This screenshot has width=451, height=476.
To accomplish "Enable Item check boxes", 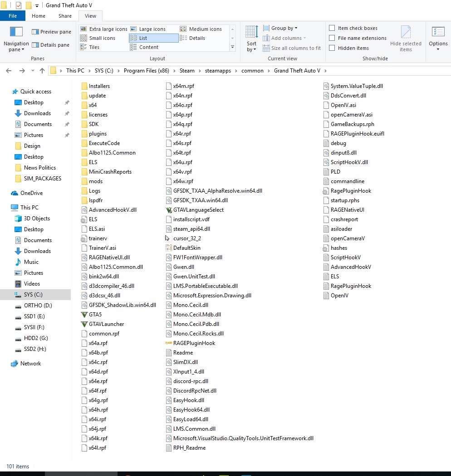I will tap(332, 28).
